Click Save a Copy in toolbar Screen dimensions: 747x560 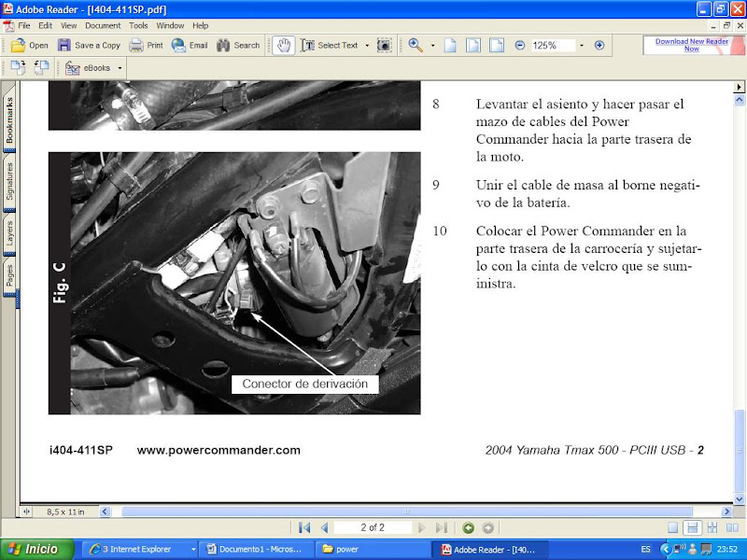point(89,45)
